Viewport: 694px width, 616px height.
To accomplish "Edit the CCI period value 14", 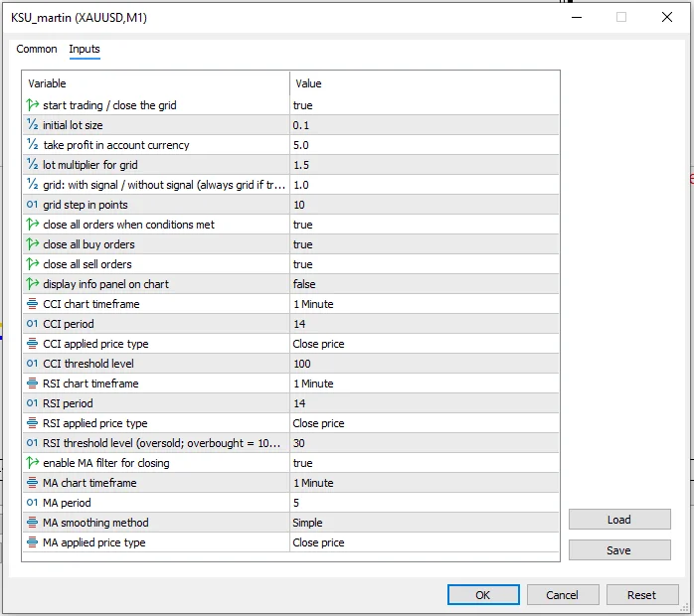I will coord(424,324).
